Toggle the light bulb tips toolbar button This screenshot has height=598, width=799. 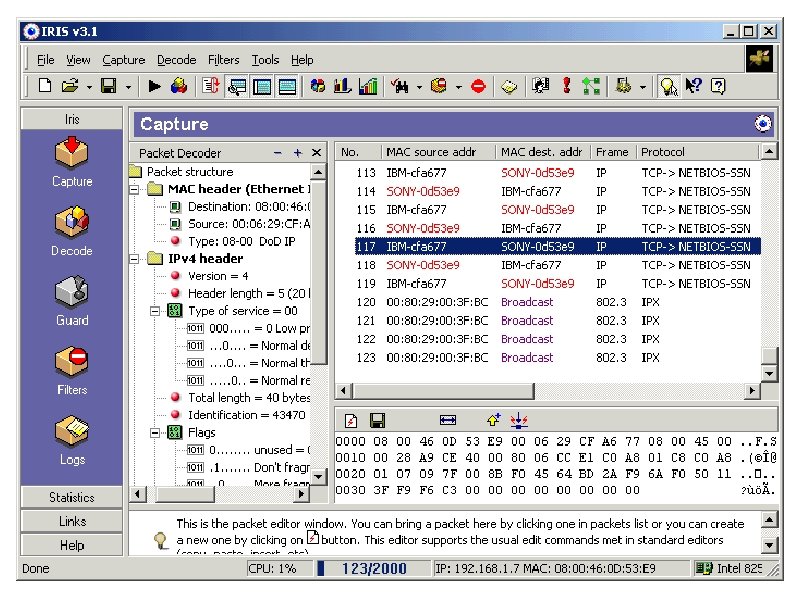tap(668, 86)
